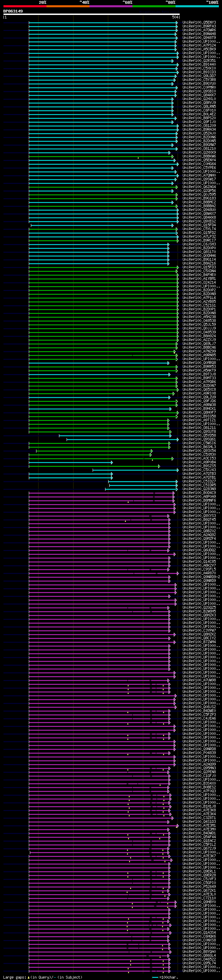
Task: Click the green alignment bar for B9SZS5
Action: pyautogui.click(x=94, y=466)
